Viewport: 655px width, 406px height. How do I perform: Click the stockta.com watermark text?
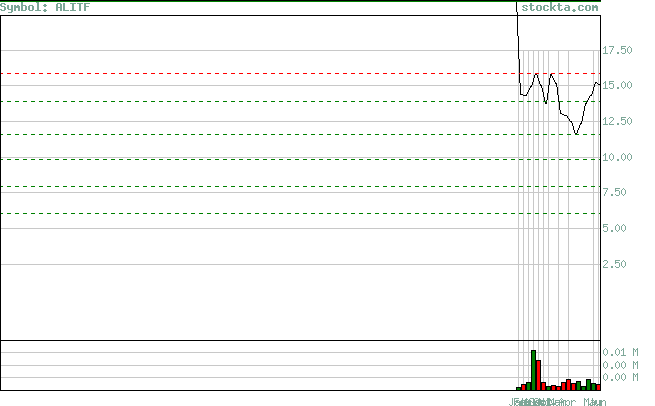coord(560,7)
